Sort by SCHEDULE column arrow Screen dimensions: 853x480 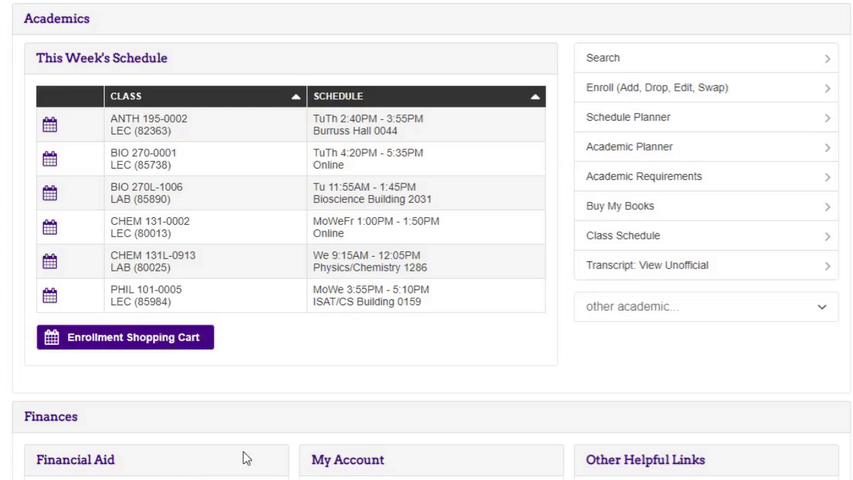[535, 96]
